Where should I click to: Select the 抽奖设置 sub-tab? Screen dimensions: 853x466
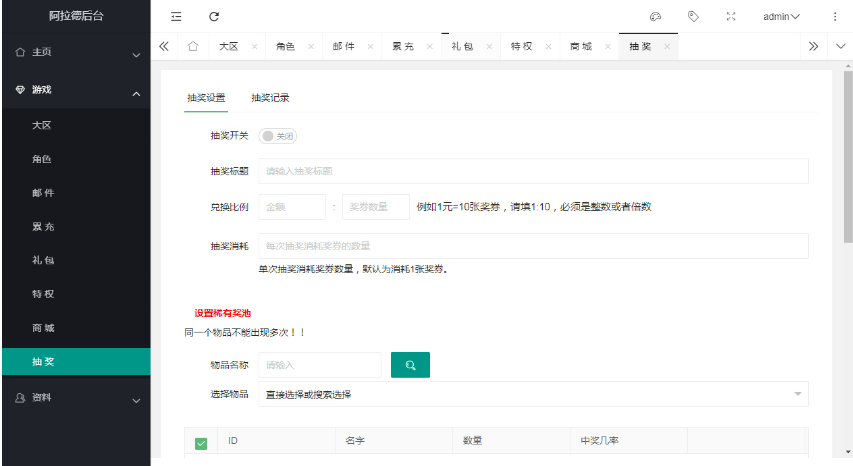point(206,98)
